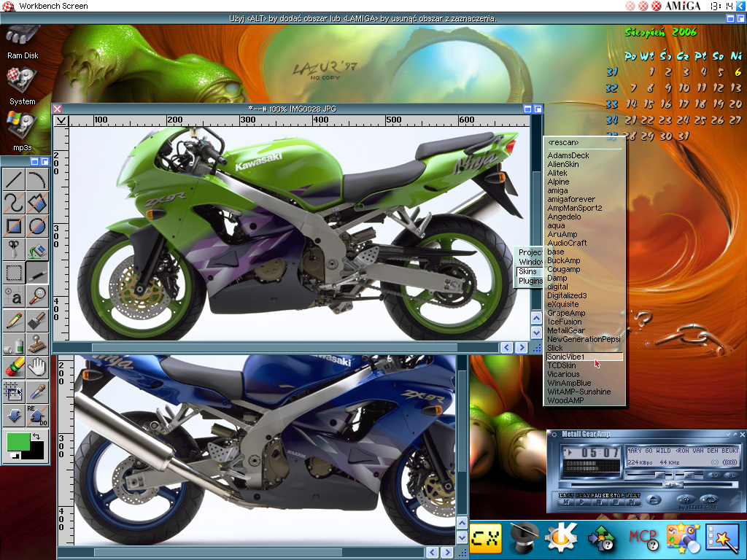This screenshot has height=560, width=747.
Task: Open the Window menu item
Action: [x=530, y=262]
